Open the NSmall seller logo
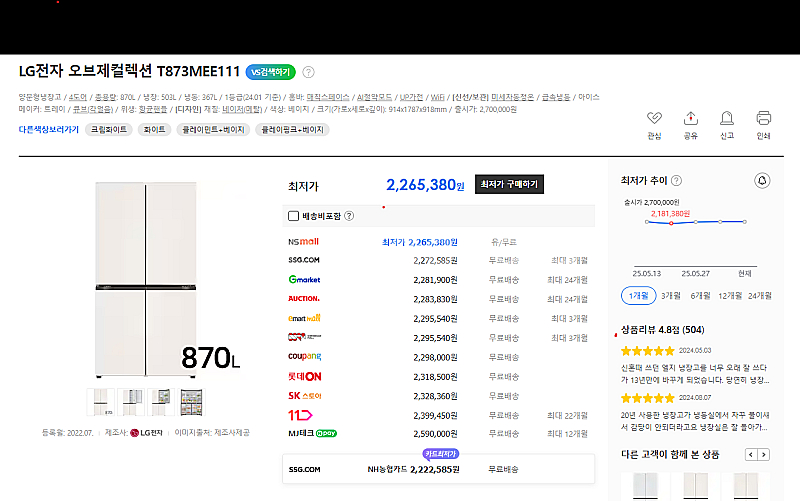Screen dimensions: 800x501 coord(303,242)
